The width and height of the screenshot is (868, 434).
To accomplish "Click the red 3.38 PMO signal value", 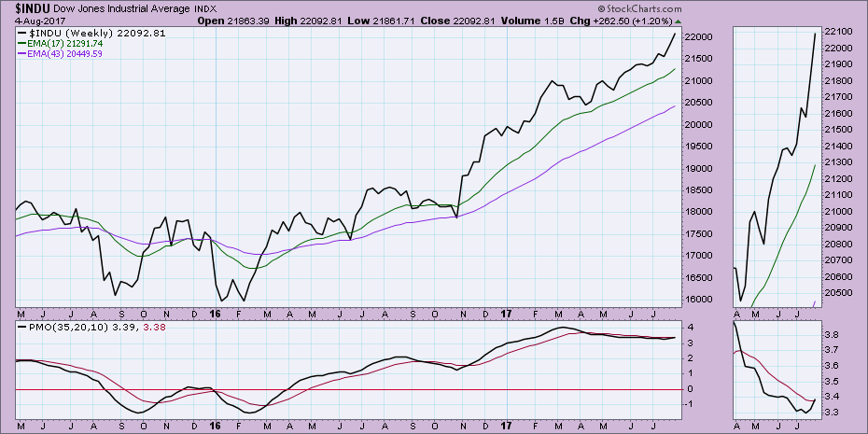I will coord(154,328).
